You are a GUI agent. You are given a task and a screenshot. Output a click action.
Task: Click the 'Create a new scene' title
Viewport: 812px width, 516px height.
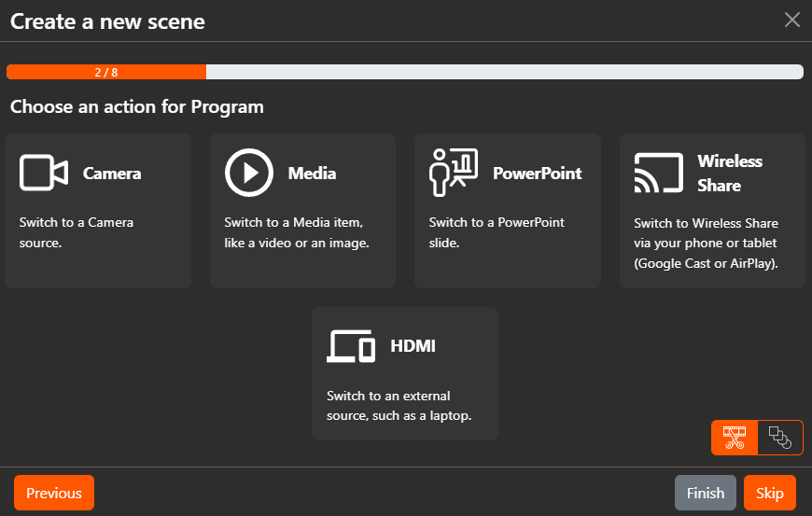[x=107, y=21]
